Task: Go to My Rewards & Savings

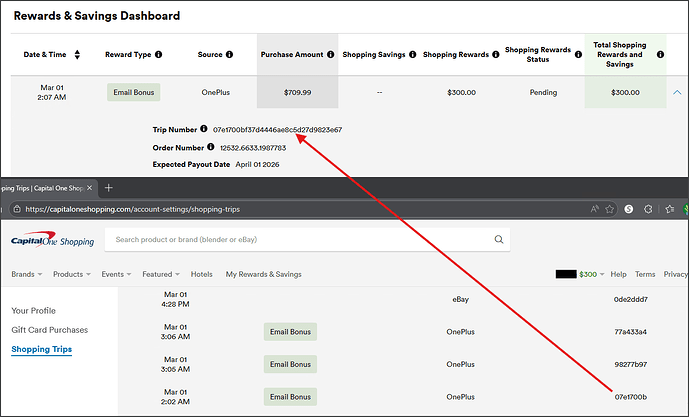Action: pyautogui.click(x=263, y=274)
